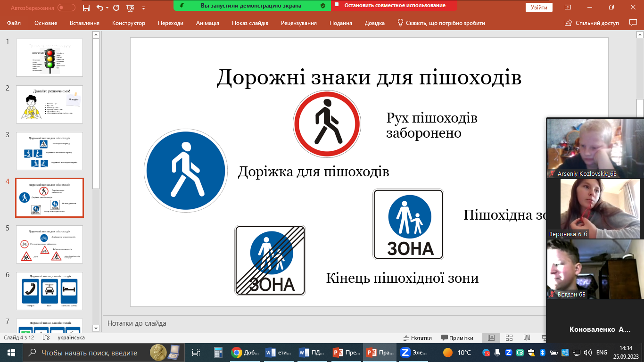Select slide 2 thumbnail Давайте розпочнемо
The height and width of the screenshot is (362, 644).
tap(50, 104)
